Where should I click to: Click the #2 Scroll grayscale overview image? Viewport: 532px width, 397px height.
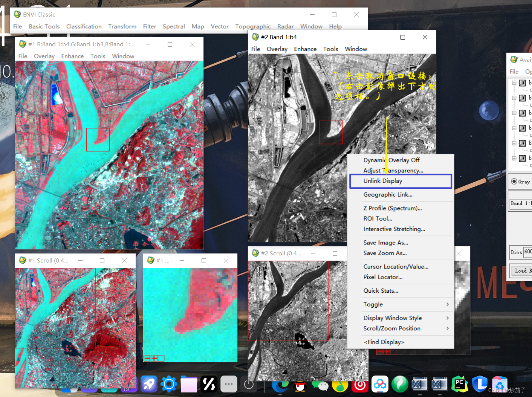coord(297,321)
